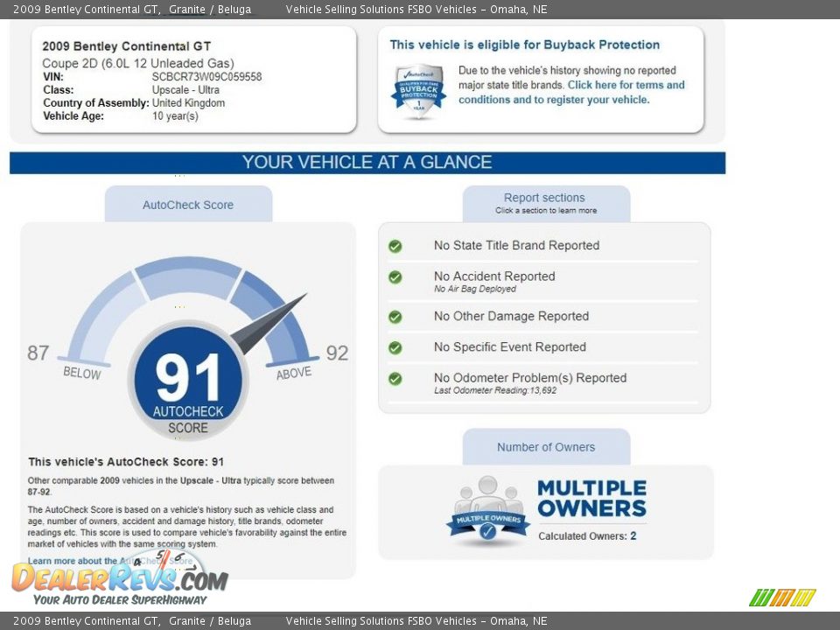The height and width of the screenshot is (630, 840).
Task: Click the 92 above-range label
Action: tap(337, 353)
